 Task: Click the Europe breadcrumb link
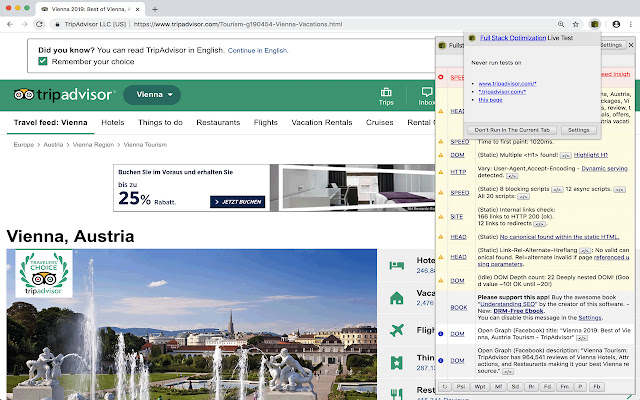click(x=24, y=144)
